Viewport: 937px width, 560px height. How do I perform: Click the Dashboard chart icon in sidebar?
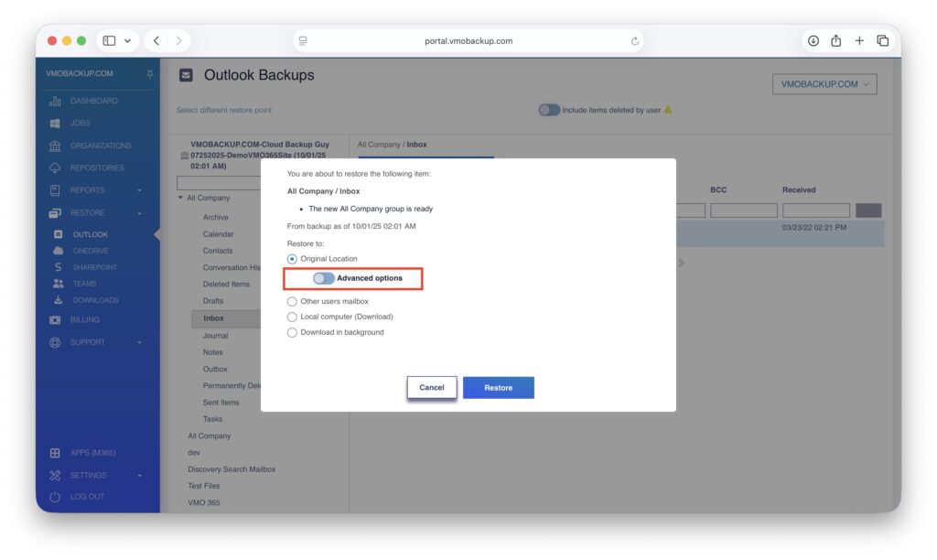point(54,101)
